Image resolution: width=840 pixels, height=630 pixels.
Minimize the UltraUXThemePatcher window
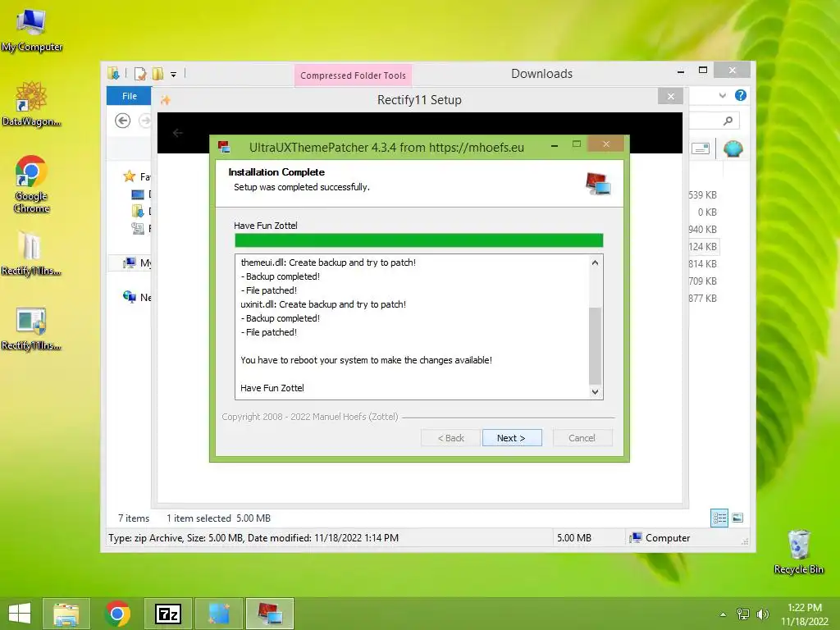555,145
